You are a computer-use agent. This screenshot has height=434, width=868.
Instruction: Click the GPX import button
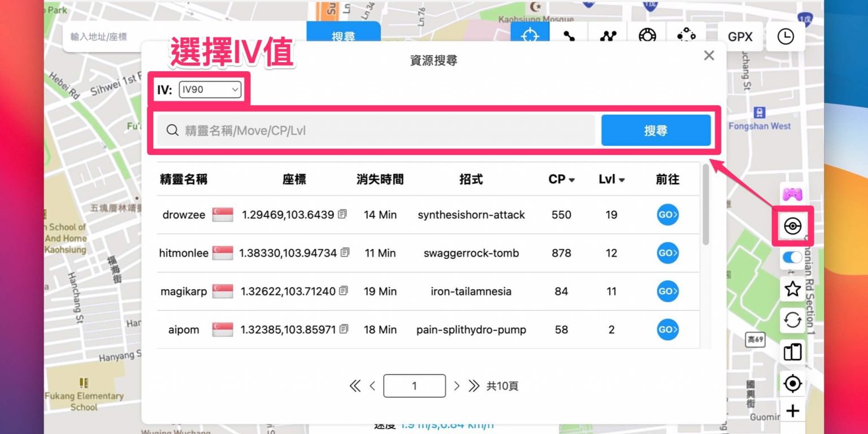[740, 37]
